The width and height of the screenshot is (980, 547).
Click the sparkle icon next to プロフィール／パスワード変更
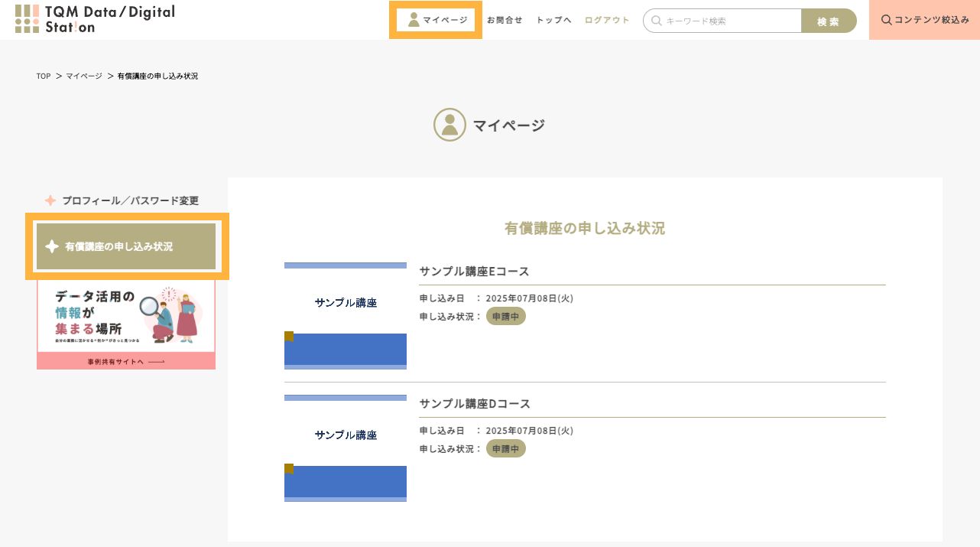pos(50,200)
